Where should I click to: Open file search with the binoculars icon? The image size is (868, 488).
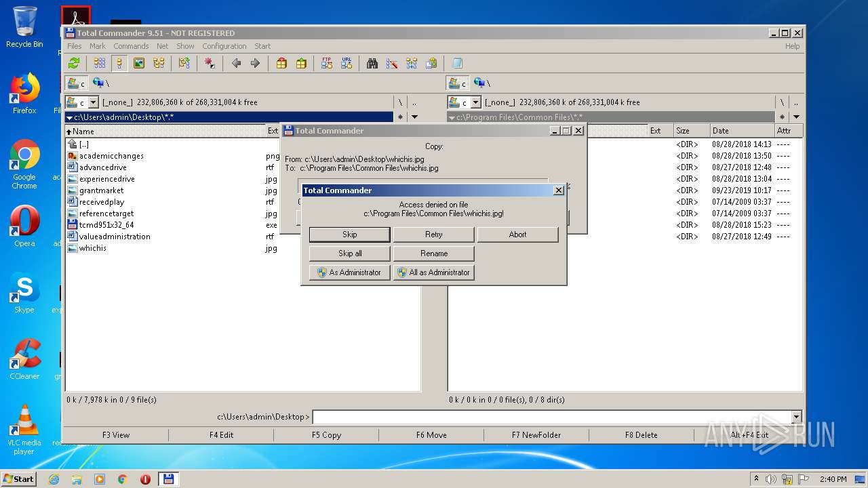pyautogui.click(x=372, y=63)
